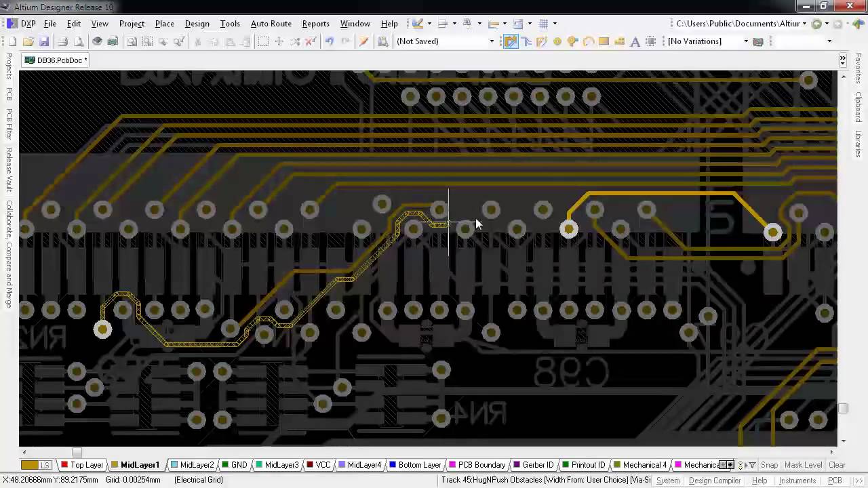The height and width of the screenshot is (488, 868).
Task: Click the Place Fill rectangle icon
Action: point(604,41)
